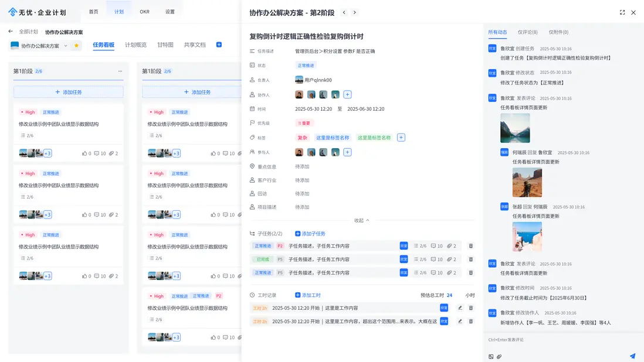The height and width of the screenshot is (362, 644).
Task: Open the desert hiker image thumbnail
Action: (x=527, y=182)
